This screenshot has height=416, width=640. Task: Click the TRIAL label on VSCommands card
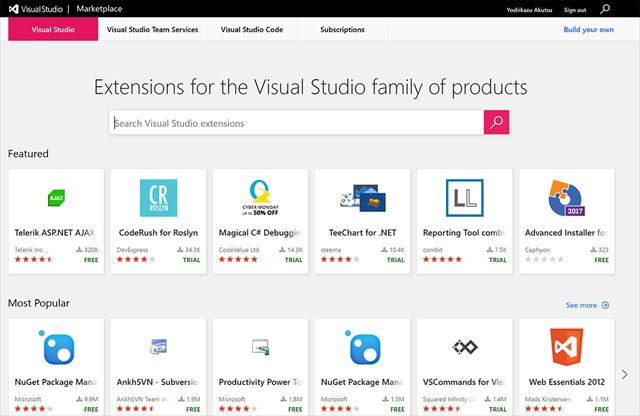(x=498, y=409)
